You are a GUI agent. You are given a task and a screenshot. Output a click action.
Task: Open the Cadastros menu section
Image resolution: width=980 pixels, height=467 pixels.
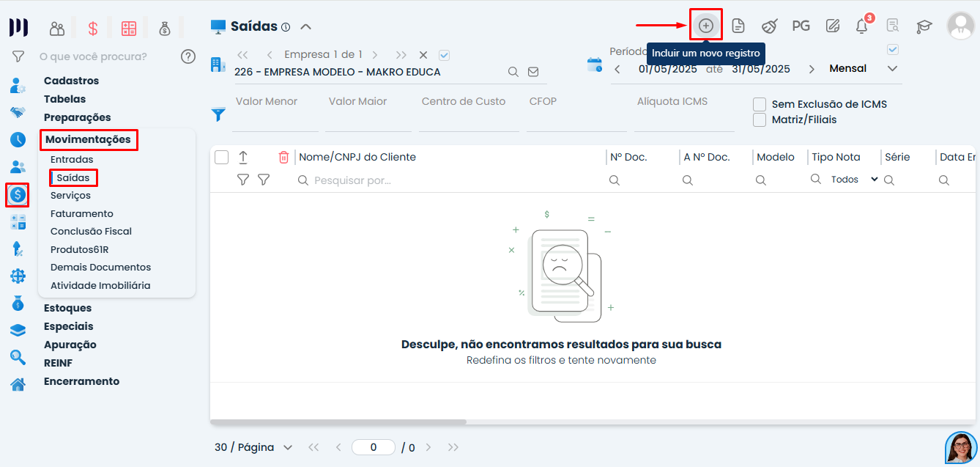click(71, 81)
